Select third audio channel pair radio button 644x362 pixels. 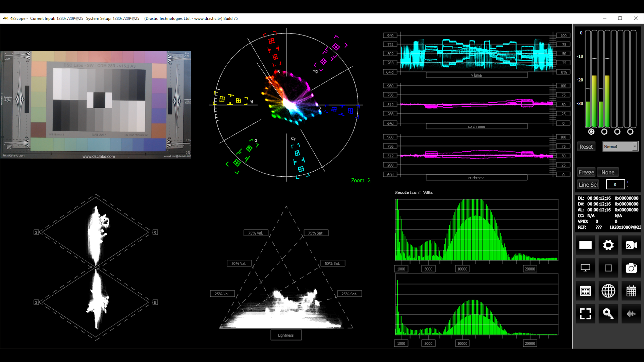point(617,132)
